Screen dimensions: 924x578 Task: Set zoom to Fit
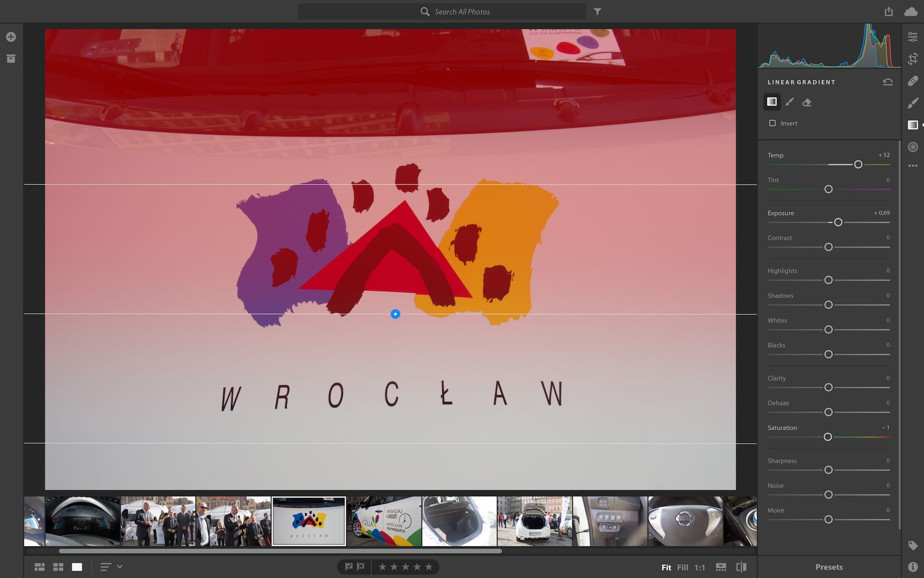pos(666,567)
